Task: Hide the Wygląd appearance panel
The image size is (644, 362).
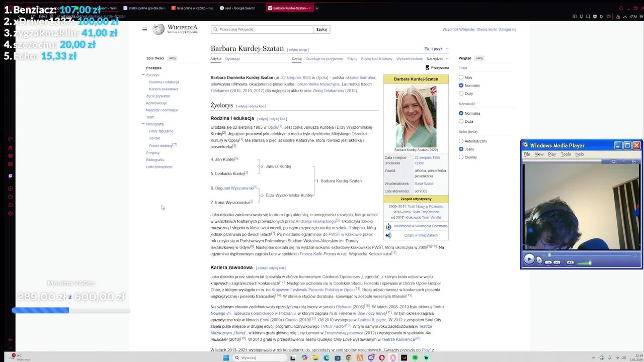Action: (479, 58)
